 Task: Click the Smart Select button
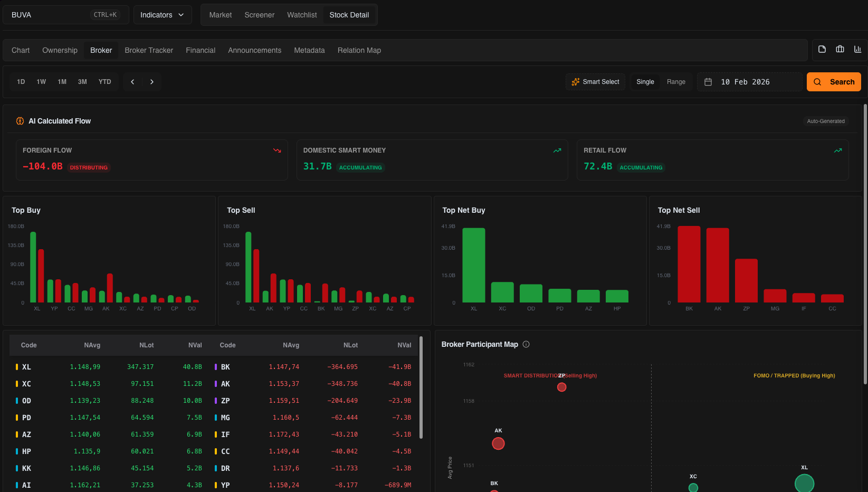pos(595,82)
